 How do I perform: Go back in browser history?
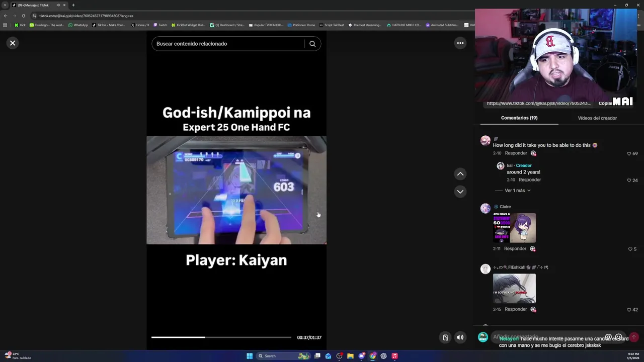[x=5, y=16]
